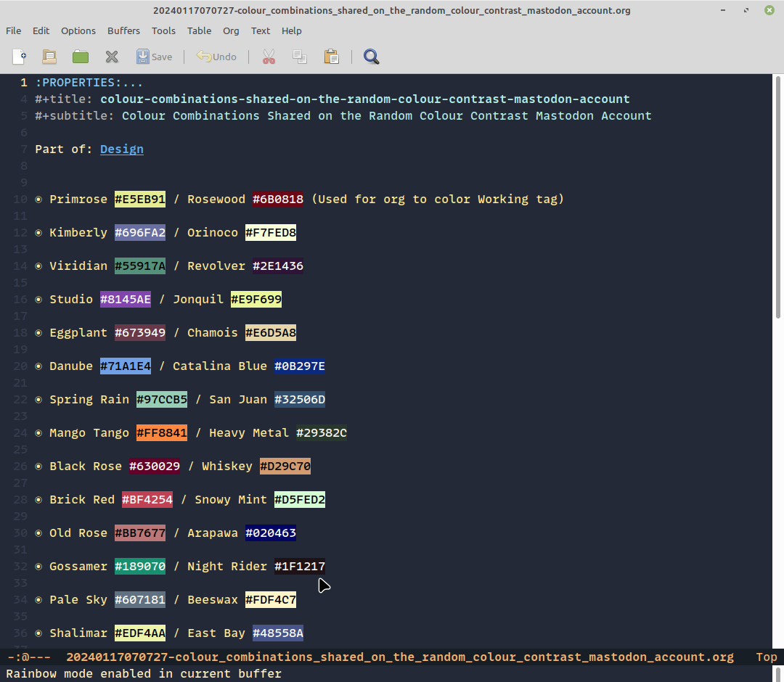The image size is (784, 682).
Task: Click the Viridian #55917A color swatch
Action: point(140,266)
